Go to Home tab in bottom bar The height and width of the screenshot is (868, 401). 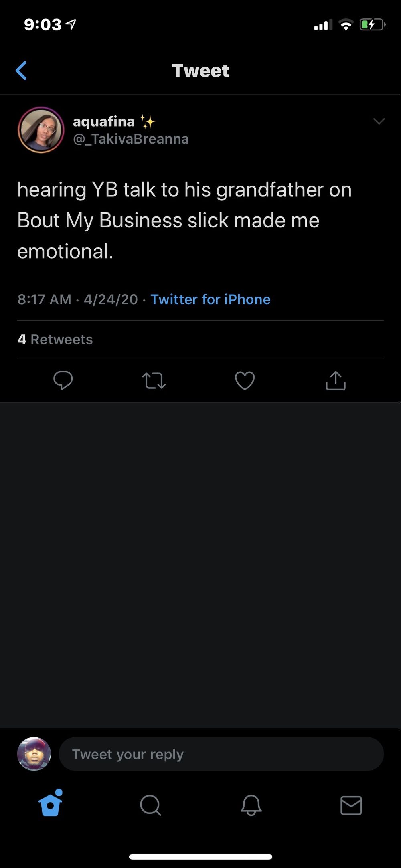51,803
